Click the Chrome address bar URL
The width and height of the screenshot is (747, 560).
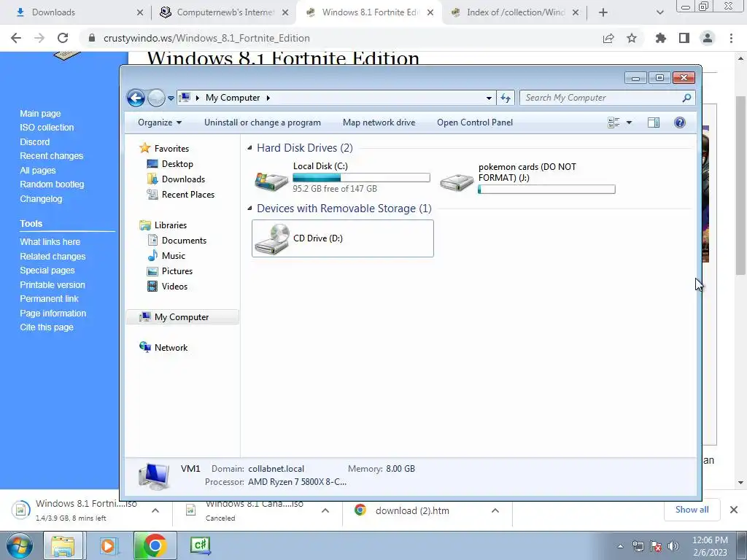pos(206,38)
